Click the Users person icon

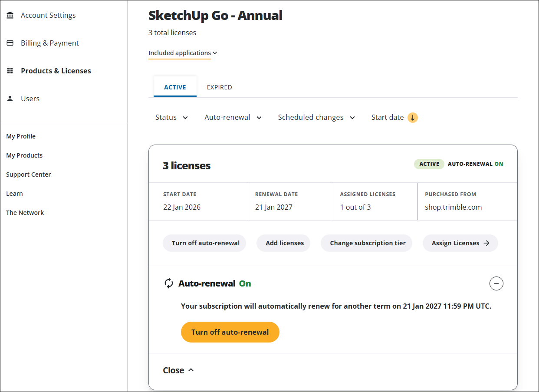(x=10, y=99)
